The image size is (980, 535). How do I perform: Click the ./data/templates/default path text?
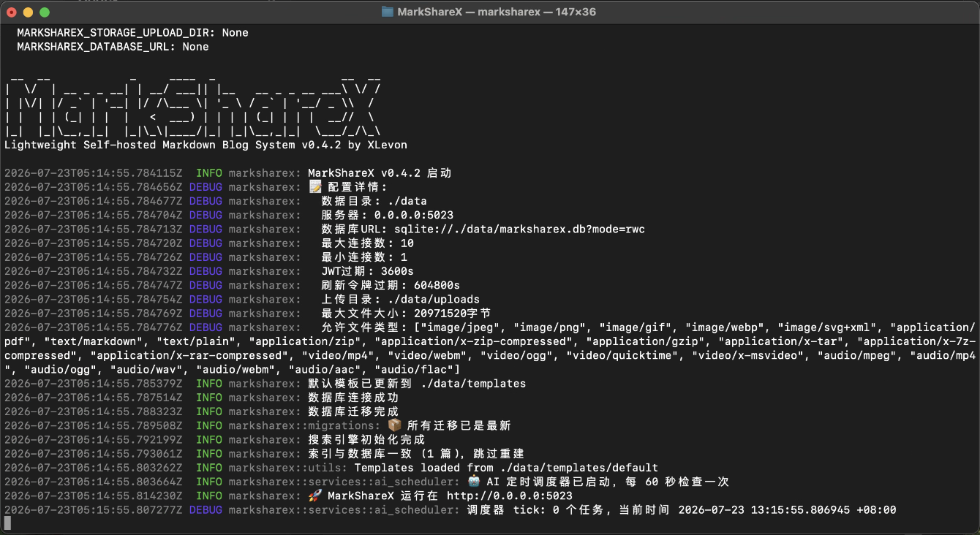point(578,468)
